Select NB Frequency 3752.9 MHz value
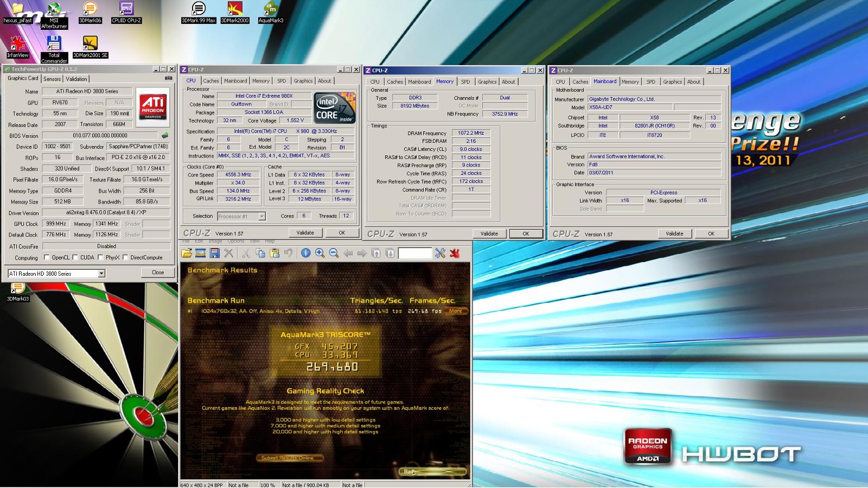 click(505, 114)
